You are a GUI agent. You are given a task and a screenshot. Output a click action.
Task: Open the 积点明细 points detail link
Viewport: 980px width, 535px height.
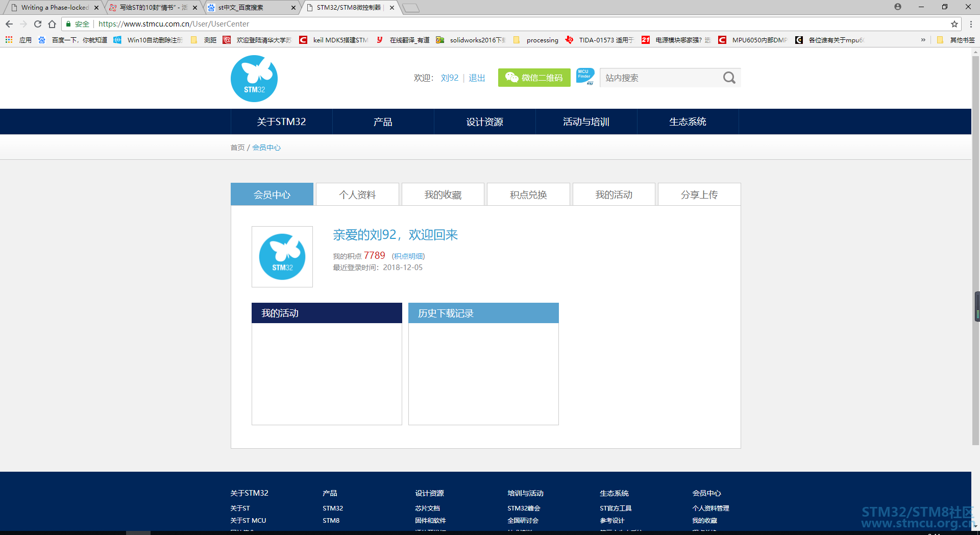408,256
